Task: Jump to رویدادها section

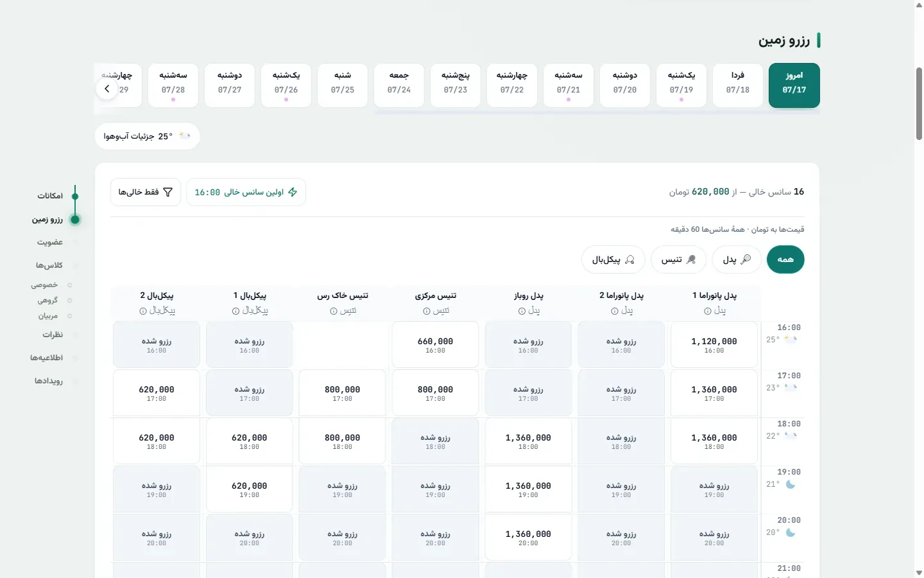Action: pos(49,381)
